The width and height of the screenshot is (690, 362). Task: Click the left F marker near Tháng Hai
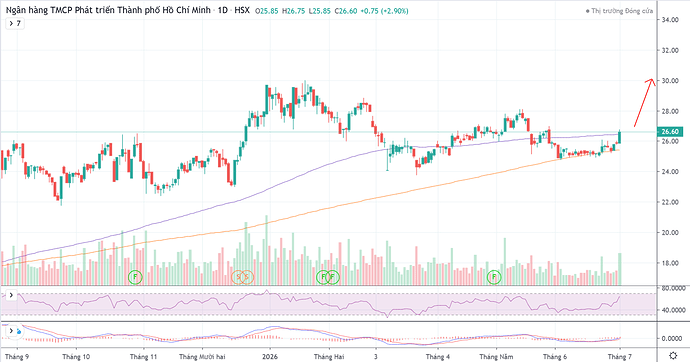point(323,277)
